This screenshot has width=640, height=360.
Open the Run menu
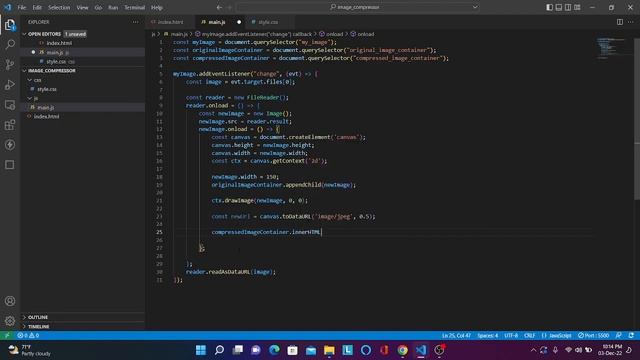(x=113, y=7)
